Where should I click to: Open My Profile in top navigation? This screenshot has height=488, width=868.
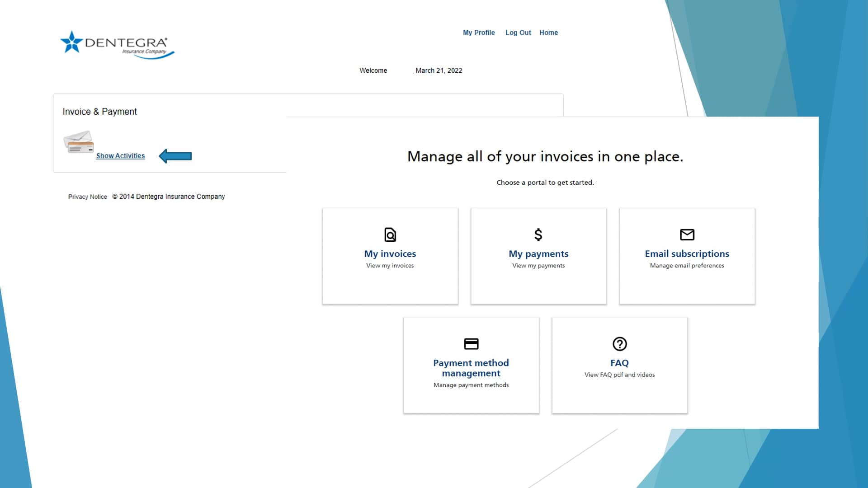coord(478,33)
